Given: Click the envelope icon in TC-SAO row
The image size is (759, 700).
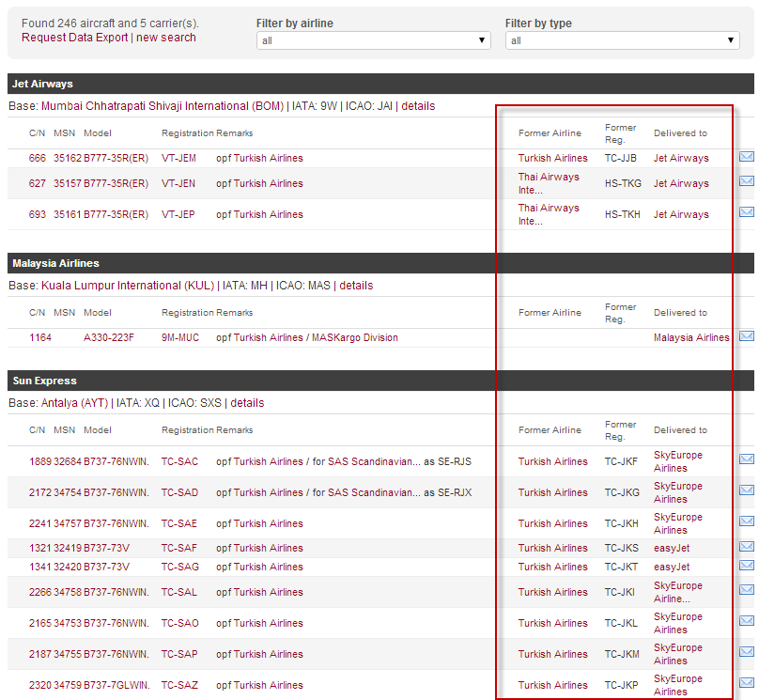Looking at the screenshot, I should (747, 621).
